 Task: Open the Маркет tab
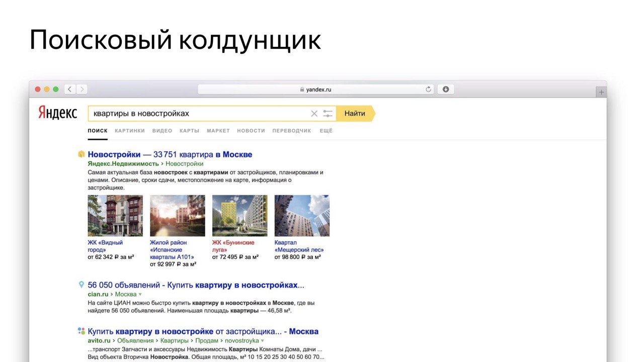pyautogui.click(x=218, y=131)
